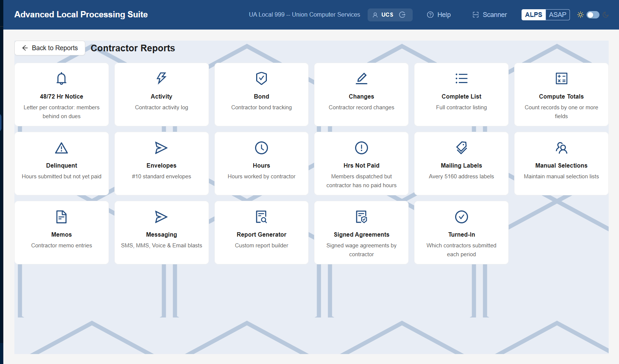The image size is (619, 364).
Task: Click the bell icon on 48/72 Hr Notice
Action: (61, 78)
